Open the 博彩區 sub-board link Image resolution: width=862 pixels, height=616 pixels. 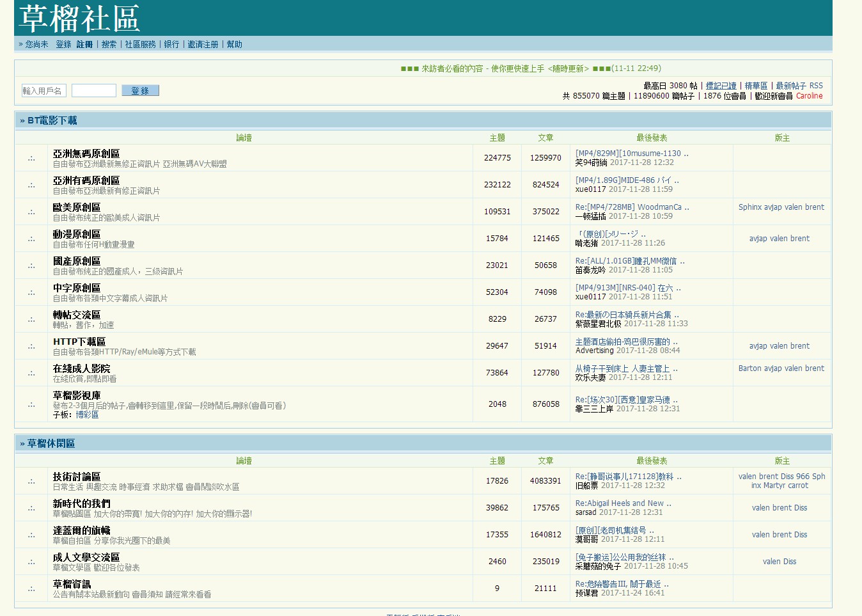click(x=87, y=415)
